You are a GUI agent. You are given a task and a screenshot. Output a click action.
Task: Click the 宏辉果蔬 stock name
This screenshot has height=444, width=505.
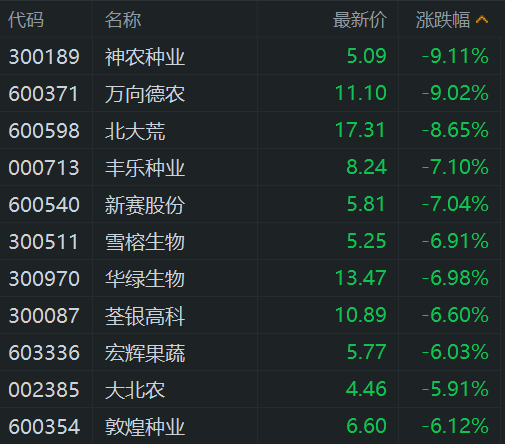(145, 353)
